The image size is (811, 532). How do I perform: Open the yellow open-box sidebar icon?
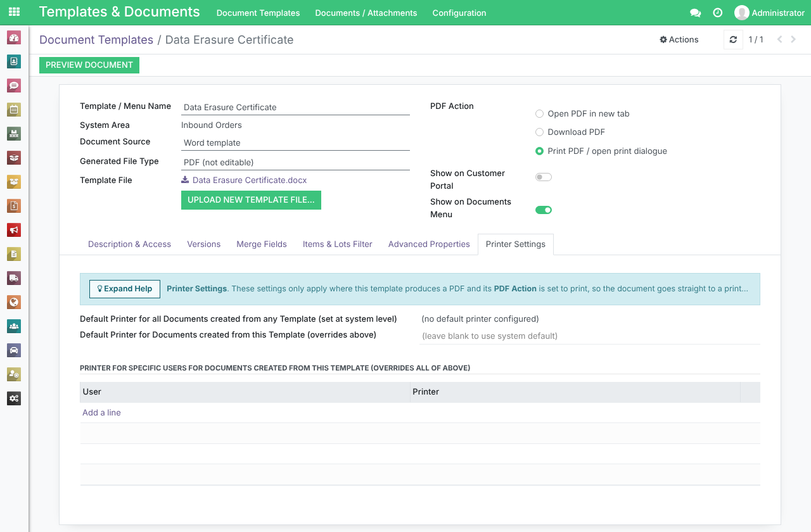coord(14,182)
